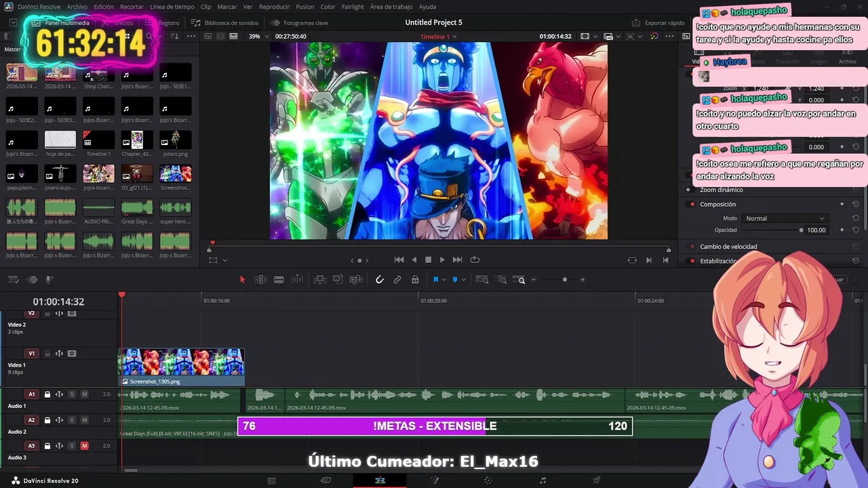Open the Fairlight menu
The height and width of the screenshot is (488, 868).
pyautogui.click(x=353, y=7)
